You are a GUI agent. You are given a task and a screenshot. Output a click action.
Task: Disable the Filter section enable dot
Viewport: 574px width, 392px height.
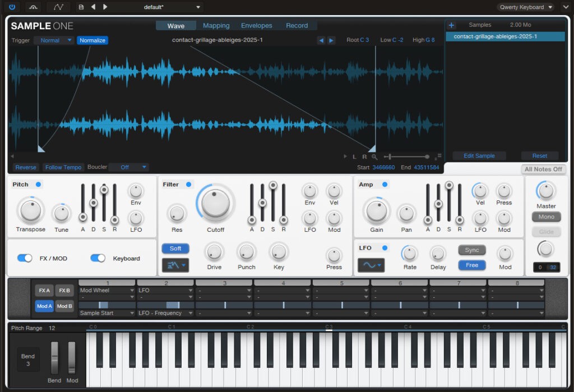click(188, 184)
